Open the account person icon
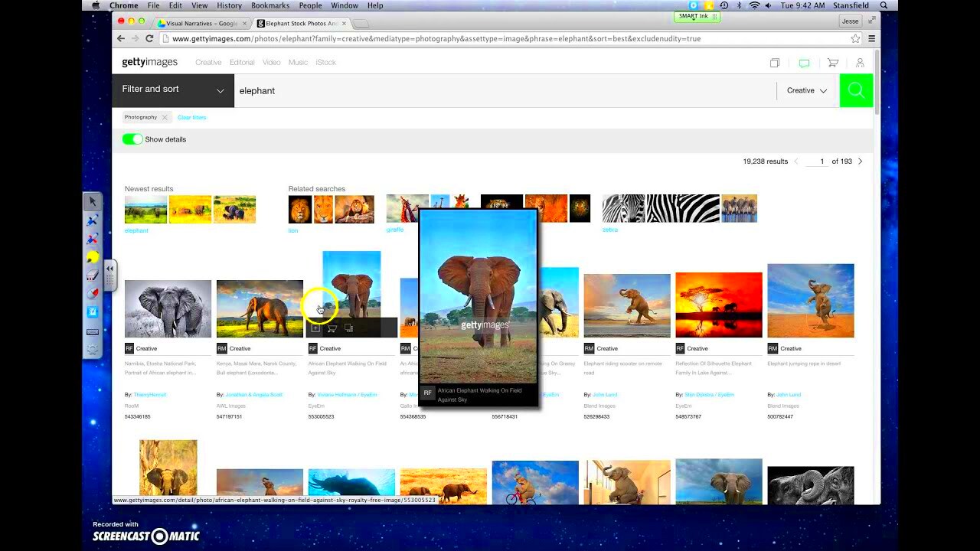 [860, 63]
